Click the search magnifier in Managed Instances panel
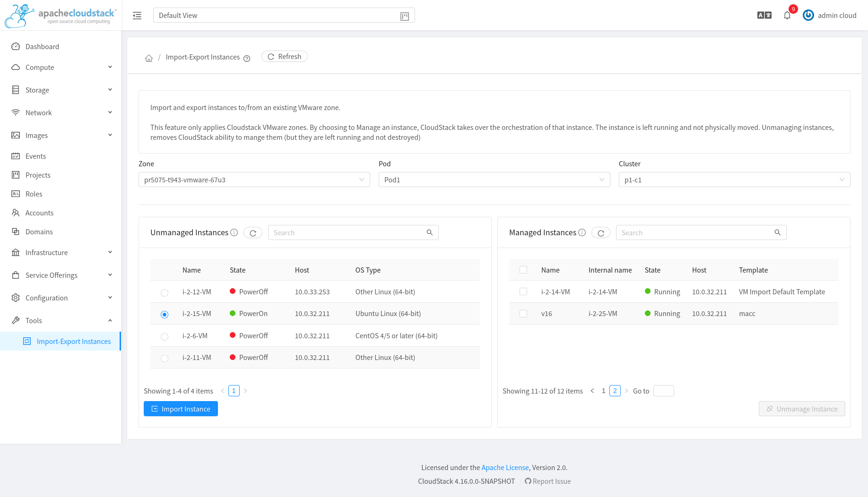Viewport: 868px width, 497px height. [x=778, y=232]
